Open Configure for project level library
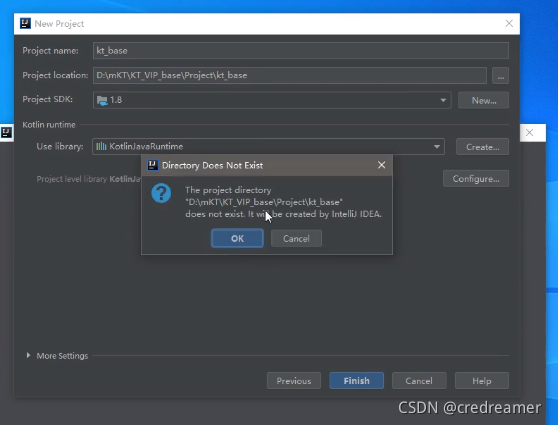Screen dimensions: 558x425 tap(476, 179)
